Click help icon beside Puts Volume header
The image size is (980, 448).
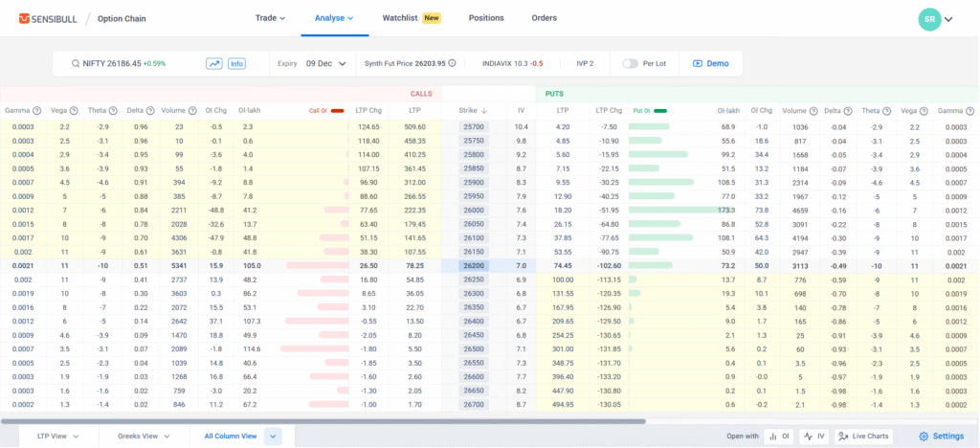(x=813, y=111)
